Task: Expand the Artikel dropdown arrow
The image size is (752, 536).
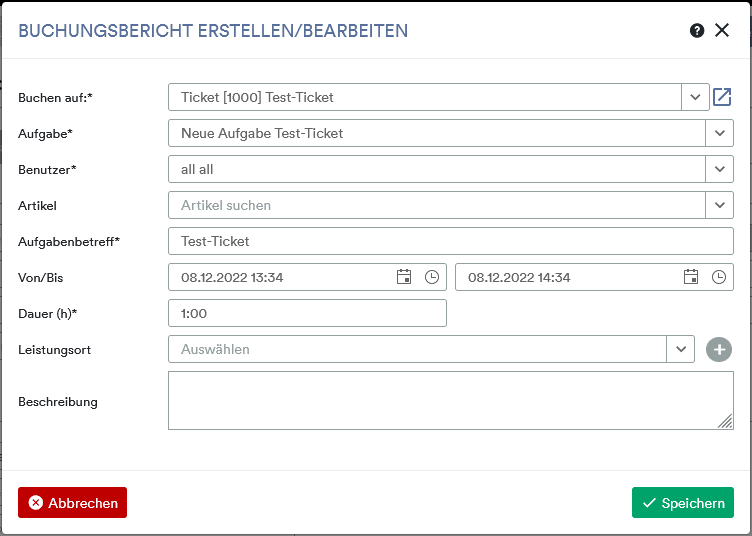Action: (719, 205)
